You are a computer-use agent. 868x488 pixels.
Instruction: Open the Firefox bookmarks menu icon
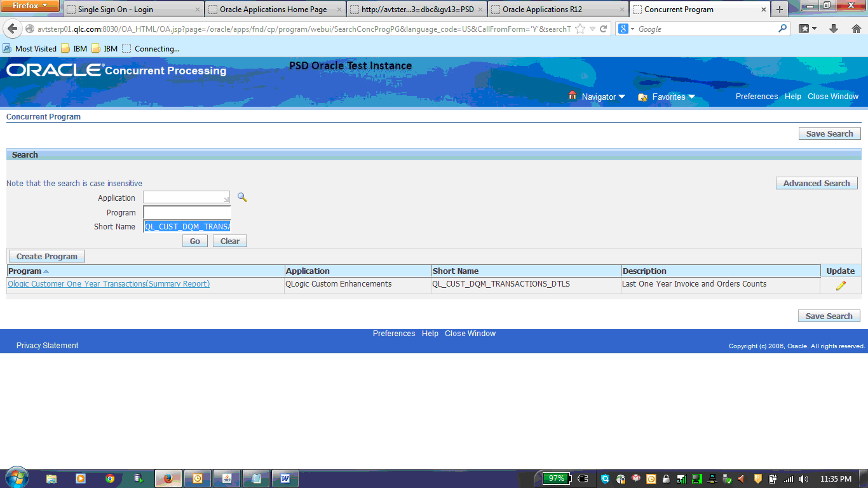pyautogui.click(x=808, y=29)
